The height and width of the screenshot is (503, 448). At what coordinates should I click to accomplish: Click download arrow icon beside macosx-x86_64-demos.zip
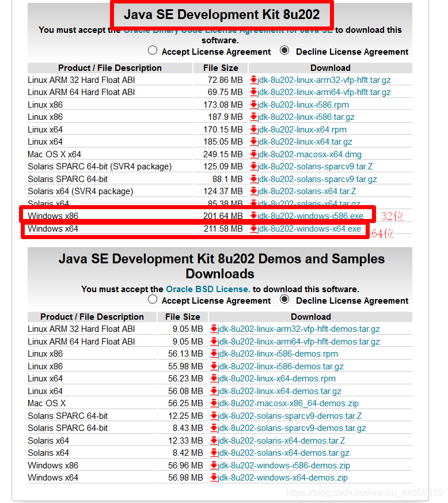[x=214, y=403]
